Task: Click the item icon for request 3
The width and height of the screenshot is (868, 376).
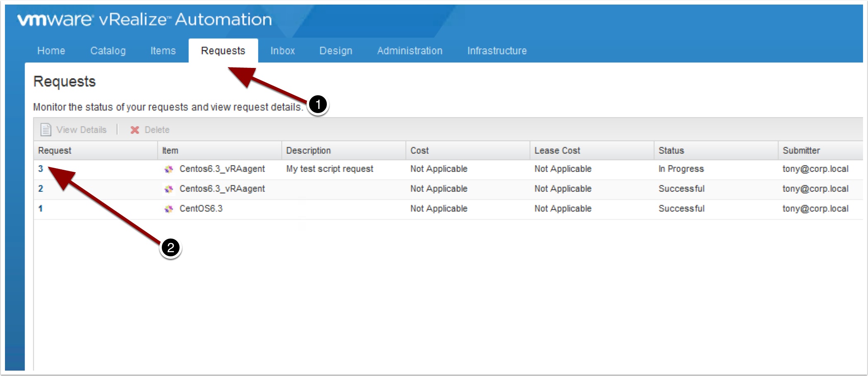Action: coord(168,169)
